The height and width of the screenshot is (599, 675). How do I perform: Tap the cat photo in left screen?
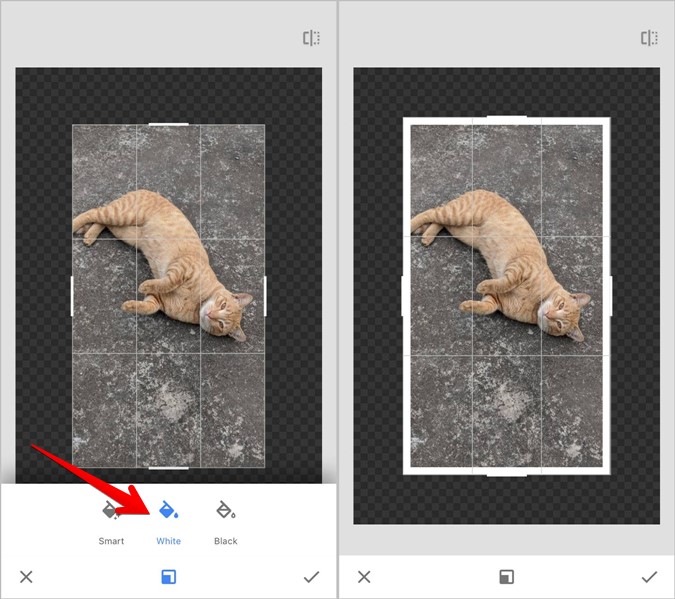tap(169, 296)
